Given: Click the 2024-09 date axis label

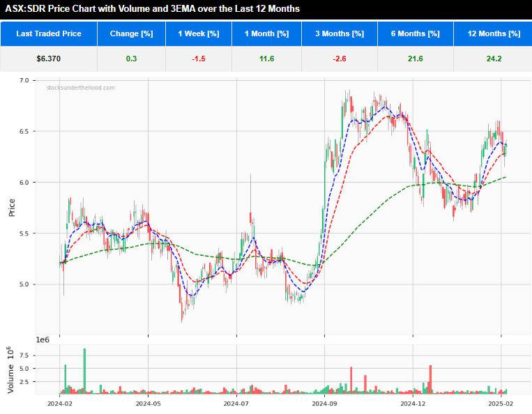Looking at the screenshot, I should click(x=324, y=404).
